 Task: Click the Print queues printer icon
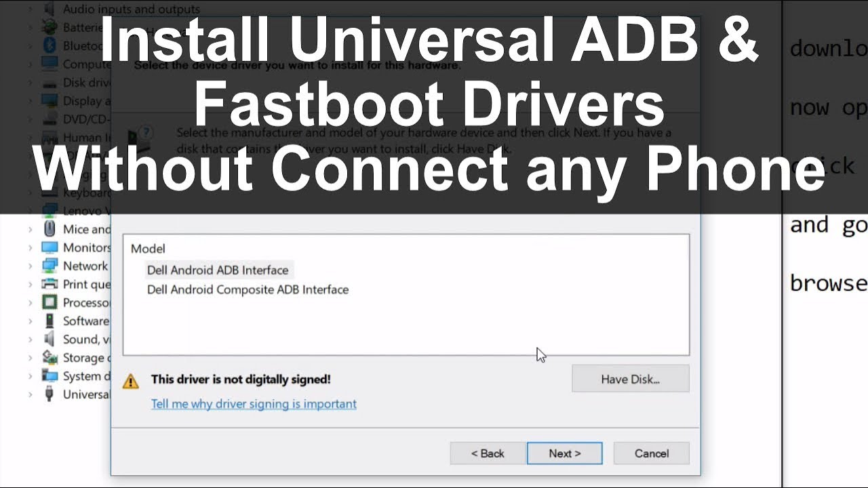click(50, 284)
